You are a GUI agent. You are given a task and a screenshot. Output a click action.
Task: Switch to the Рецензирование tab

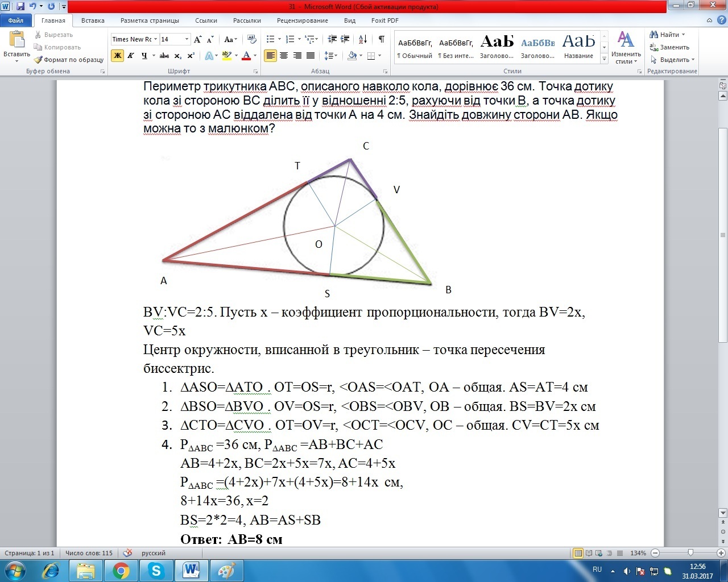point(303,20)
